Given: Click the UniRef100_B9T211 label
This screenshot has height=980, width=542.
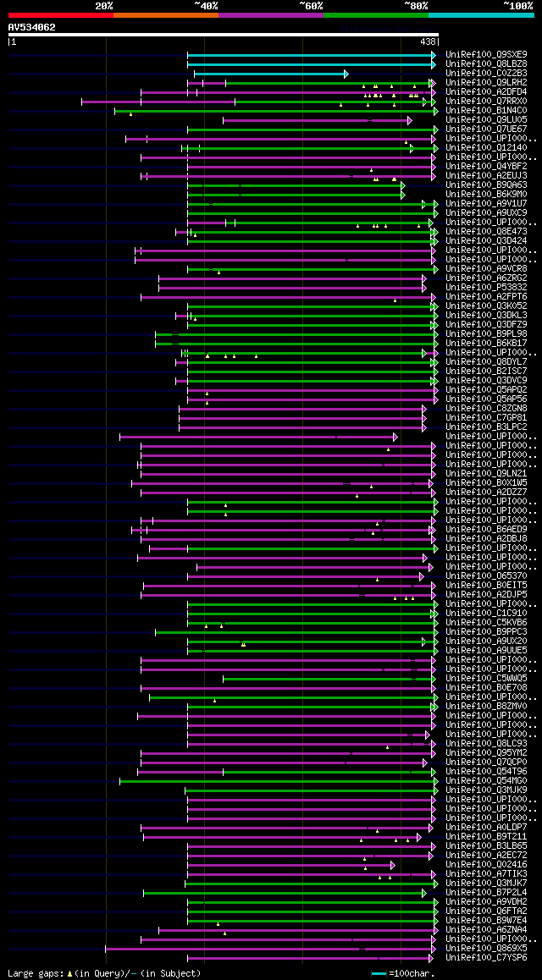Looking at the screenshot, I should [x=486, y=837].
